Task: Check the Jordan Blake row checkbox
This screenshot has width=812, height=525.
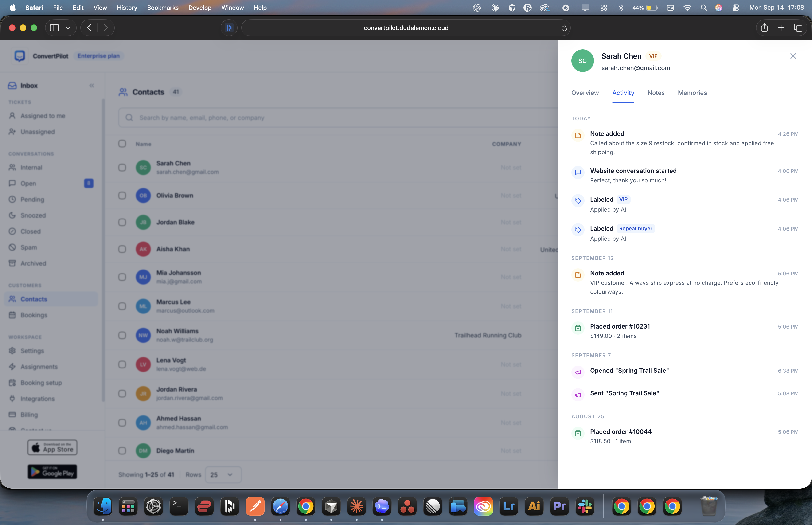Action: tap(122, 222)
